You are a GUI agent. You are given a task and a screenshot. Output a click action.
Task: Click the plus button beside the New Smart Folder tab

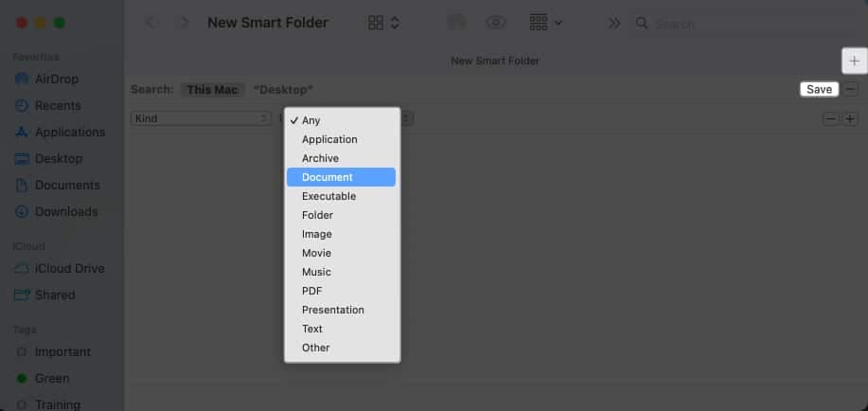point(854,61)
